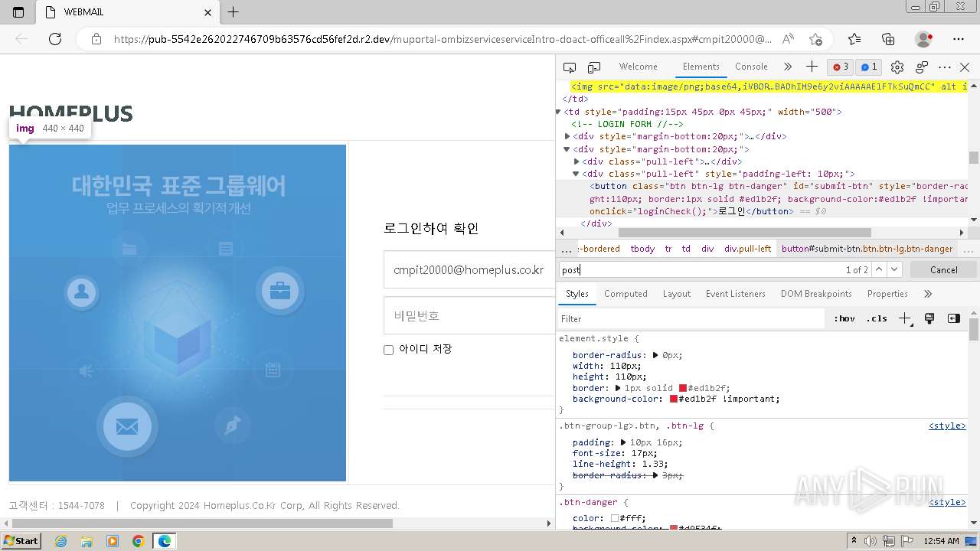Viewport: 980px width, 551px height.
Task: Open Edge collections
Action: click(x=888, y=39)
